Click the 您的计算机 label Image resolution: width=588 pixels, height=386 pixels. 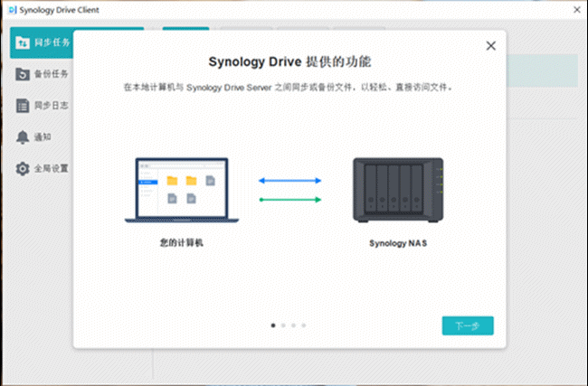(x=182, y=243)
